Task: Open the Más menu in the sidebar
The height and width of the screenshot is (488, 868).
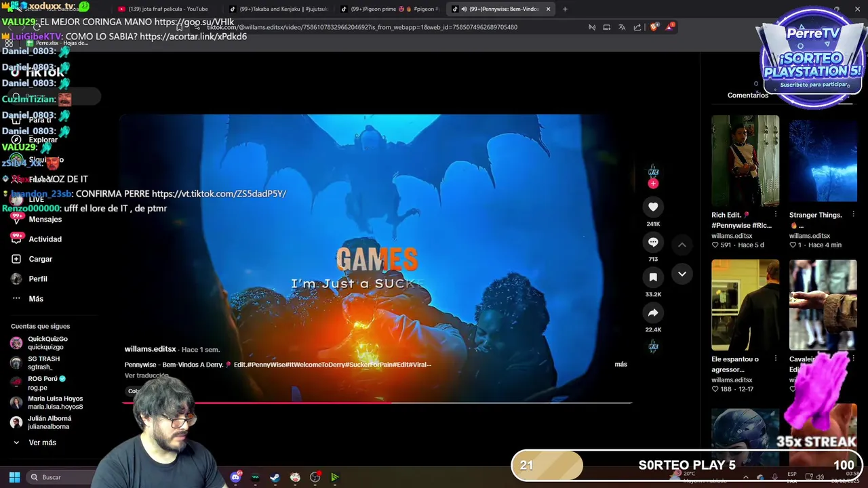Action: point(36,298)
